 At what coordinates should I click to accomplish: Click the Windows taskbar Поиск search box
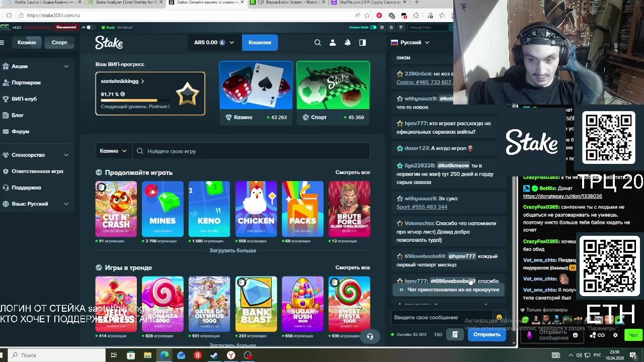(55, 355)
